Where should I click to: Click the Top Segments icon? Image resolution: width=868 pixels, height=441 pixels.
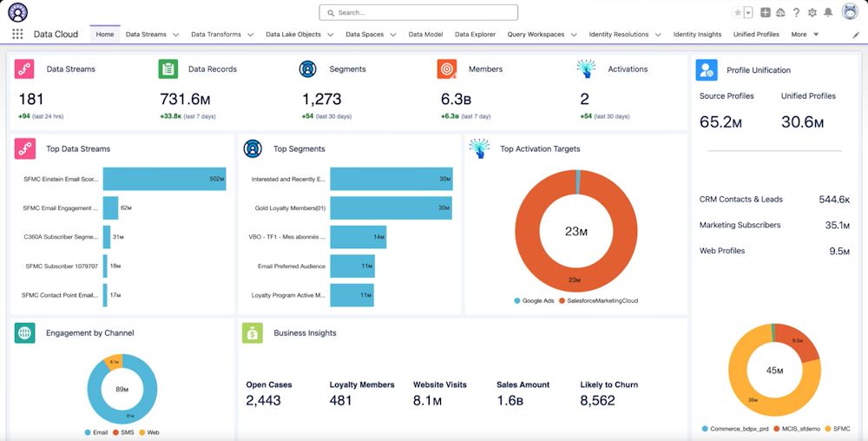pyautogui.click(x=253, y=148)
